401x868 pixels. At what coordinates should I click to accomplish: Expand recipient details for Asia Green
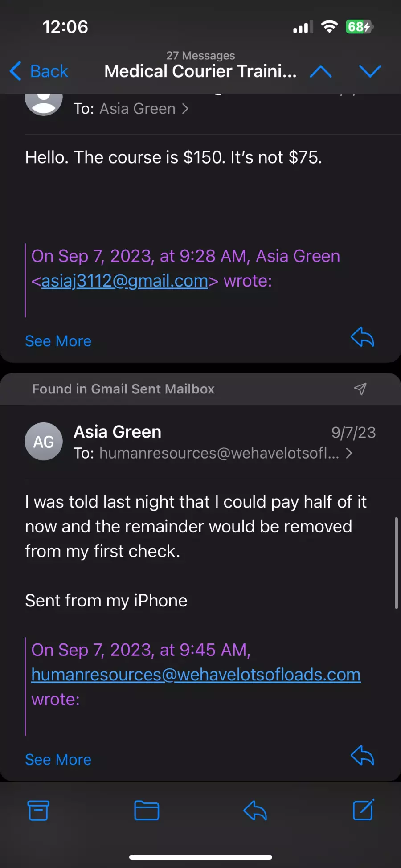point(131,109)
